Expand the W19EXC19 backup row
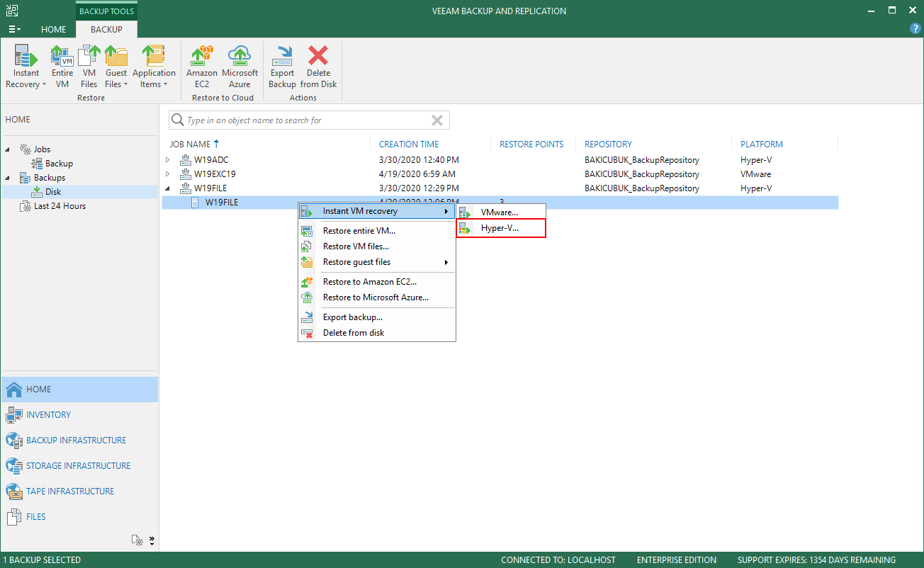The image size is (924, 568). pos(168,174)
